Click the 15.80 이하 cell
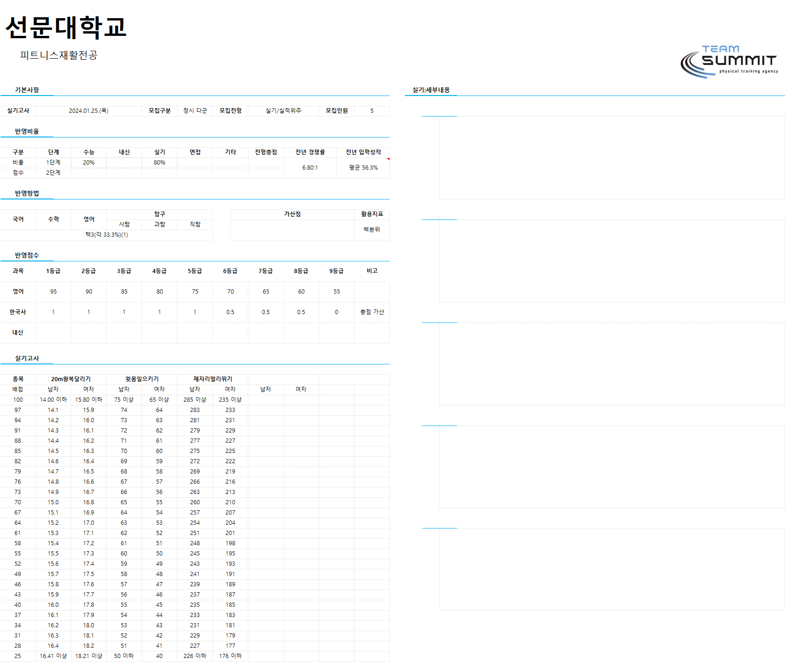785x672 pixels. point(89,400)
